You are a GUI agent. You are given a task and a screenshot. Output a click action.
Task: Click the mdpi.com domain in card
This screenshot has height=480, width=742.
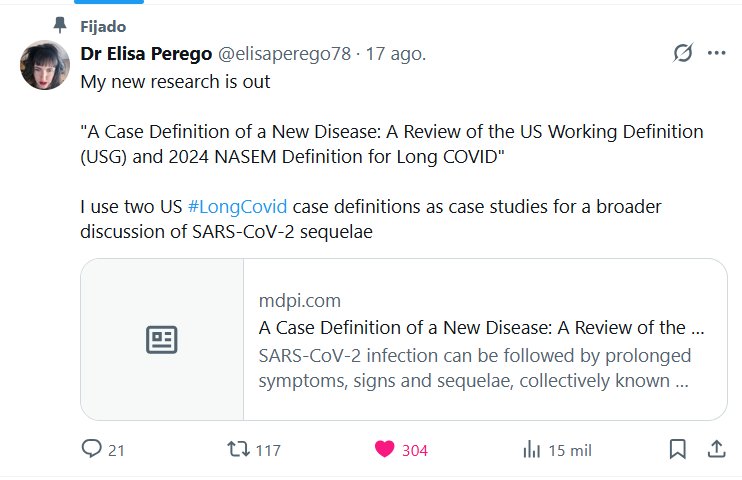[299, 301]
